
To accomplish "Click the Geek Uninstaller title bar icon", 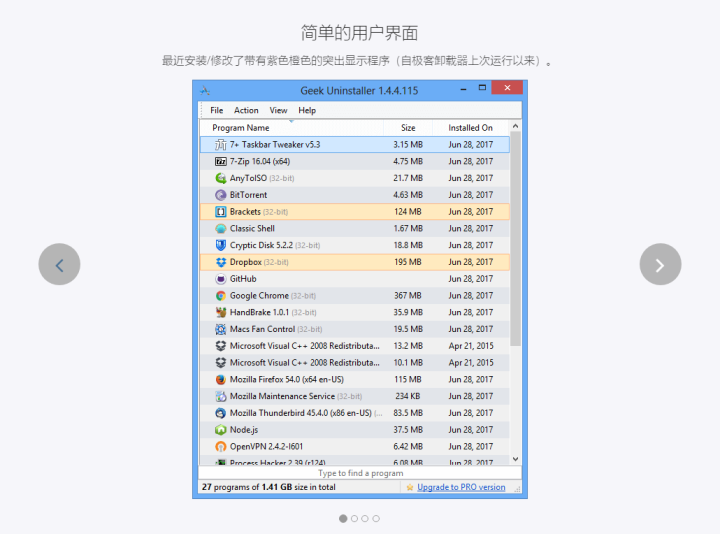I will coord(205,90).
